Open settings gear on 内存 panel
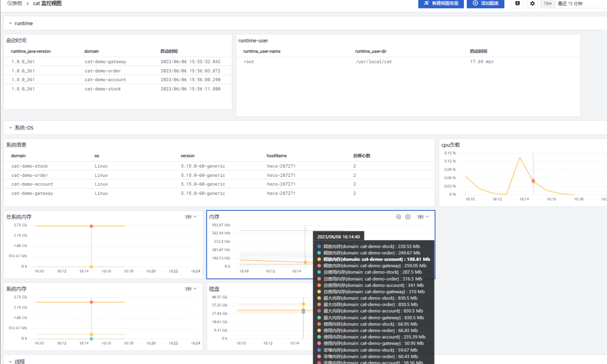The height and width of the screenshot is (364, 607). point(408,217)
